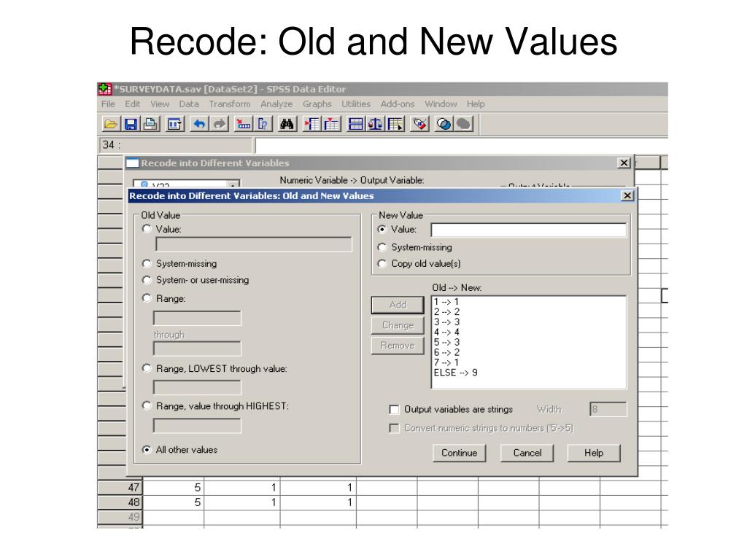The width and height of the screenshot is (747, 560).
Task: Click the Continue button
Action: point(460,453)
